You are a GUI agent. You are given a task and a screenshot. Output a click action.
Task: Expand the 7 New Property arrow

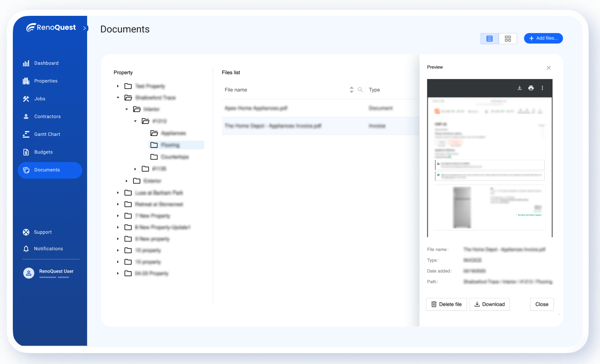118,216
